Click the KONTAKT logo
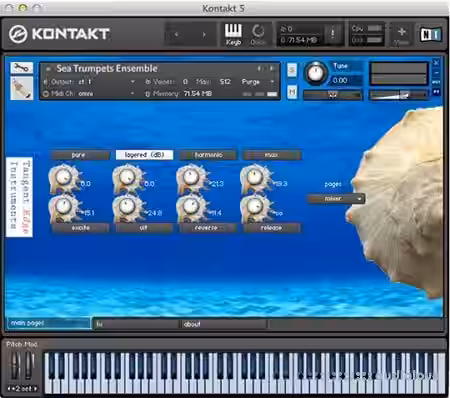The height and width of the screenshot is (398, 450). point(59,34)
